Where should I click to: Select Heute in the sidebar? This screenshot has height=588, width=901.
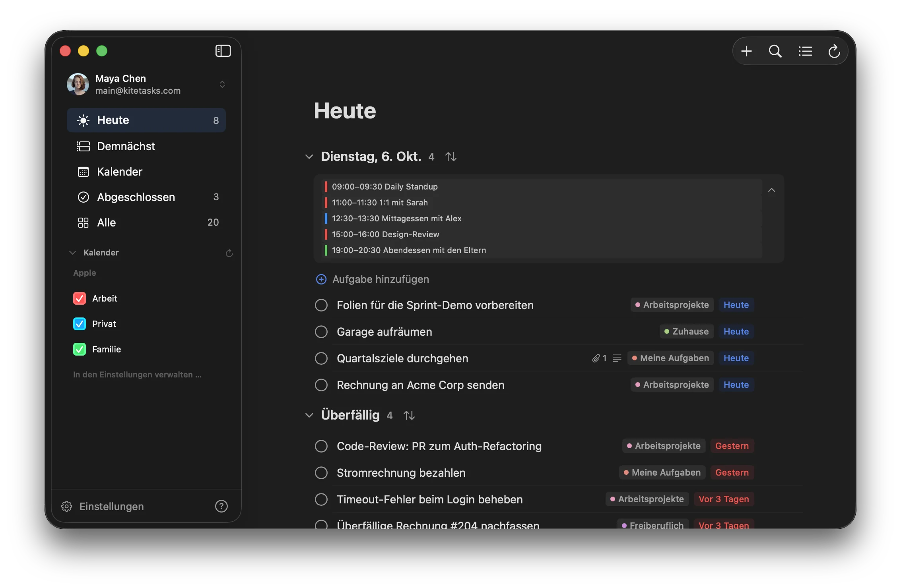coord(146,120)
